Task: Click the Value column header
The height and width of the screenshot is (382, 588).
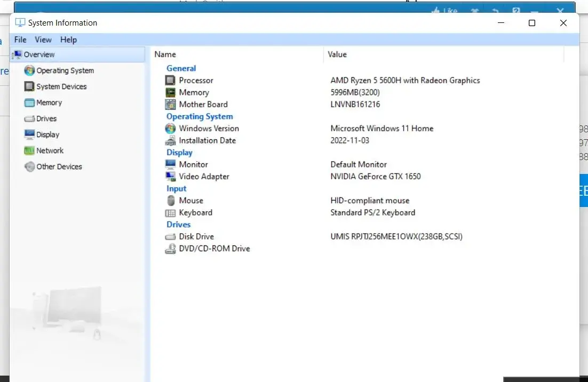Action: click(x=337, y=54)
